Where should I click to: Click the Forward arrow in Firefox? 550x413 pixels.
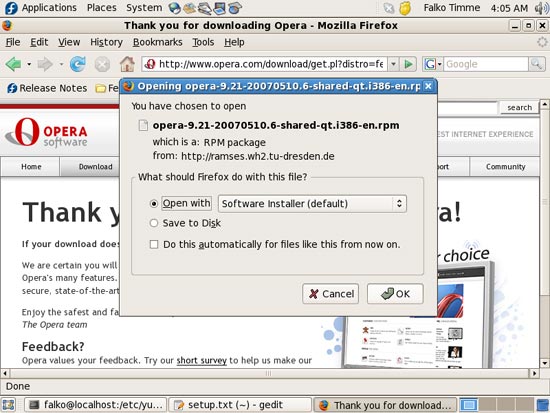pyautogui.click(x=45, y=64)
